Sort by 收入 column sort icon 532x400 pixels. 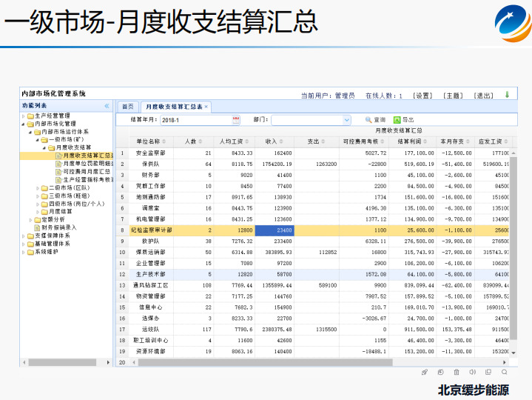pos(281,141)
